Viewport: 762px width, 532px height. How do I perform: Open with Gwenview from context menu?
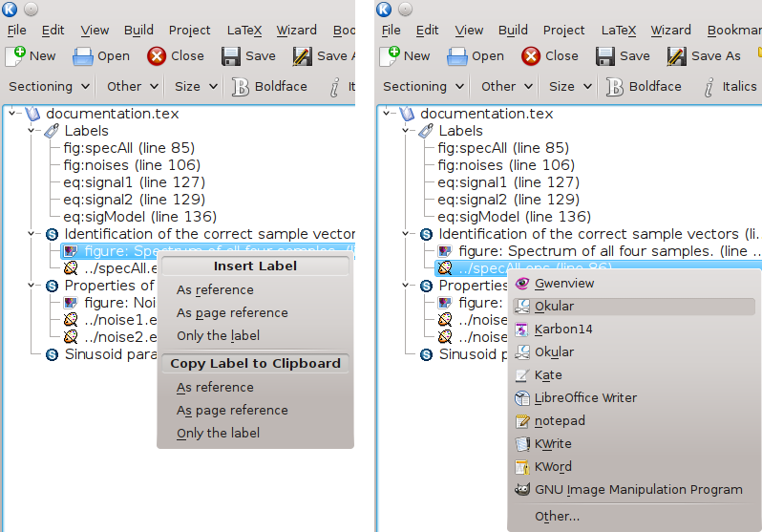coord(634,284)
